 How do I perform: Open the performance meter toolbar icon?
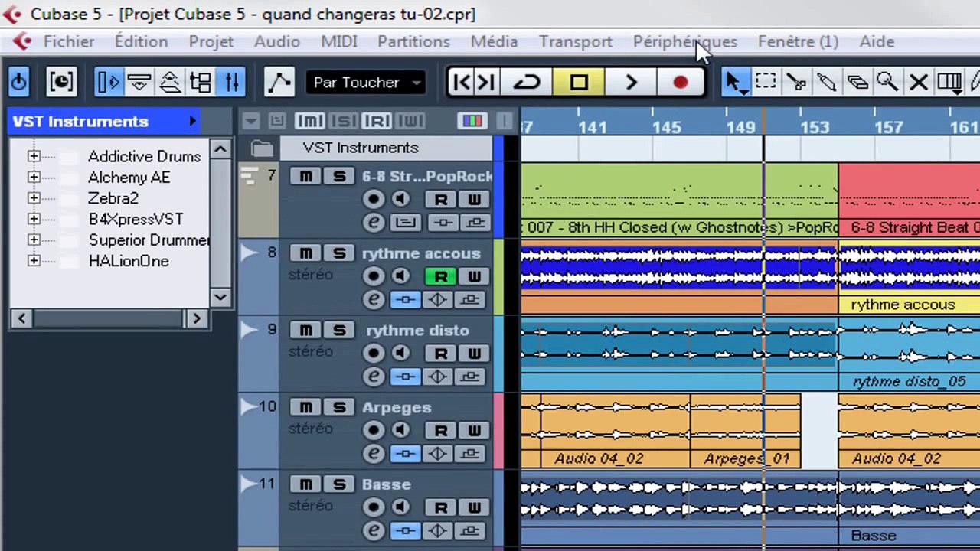pos(61,81)
